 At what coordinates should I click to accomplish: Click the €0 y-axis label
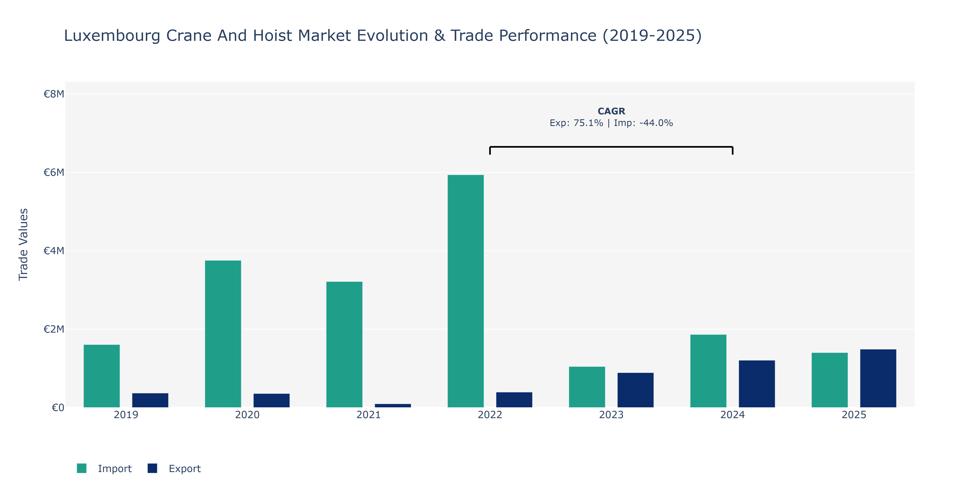(x=58, y=408)
